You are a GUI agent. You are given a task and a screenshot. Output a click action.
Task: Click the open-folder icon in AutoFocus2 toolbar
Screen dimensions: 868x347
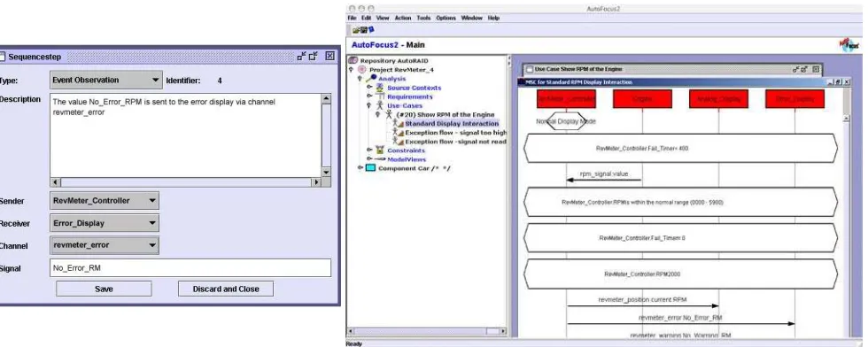pyautogui.click(x=355, y=30)
